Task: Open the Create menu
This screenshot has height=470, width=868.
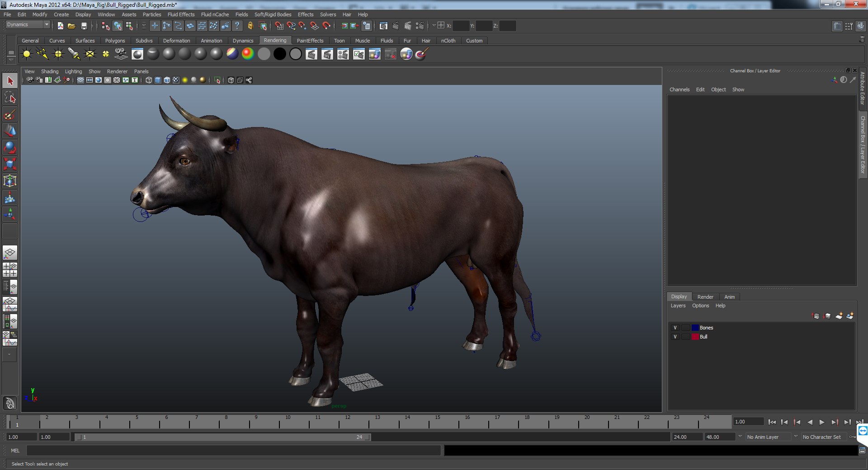Action: click(x=61, y=14)
